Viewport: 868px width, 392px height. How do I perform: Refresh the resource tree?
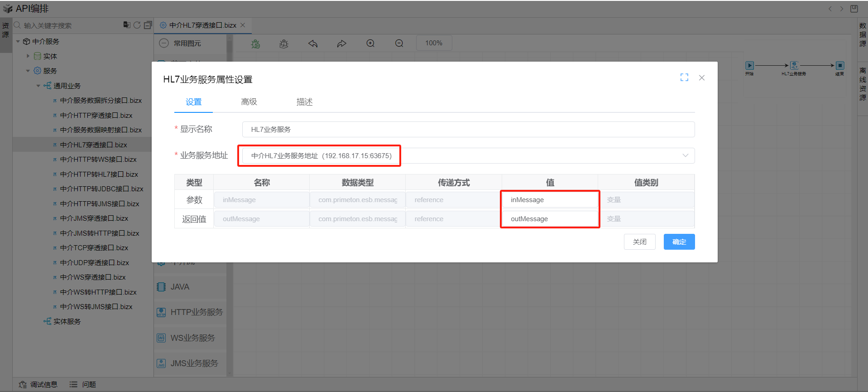pos(137,25)
